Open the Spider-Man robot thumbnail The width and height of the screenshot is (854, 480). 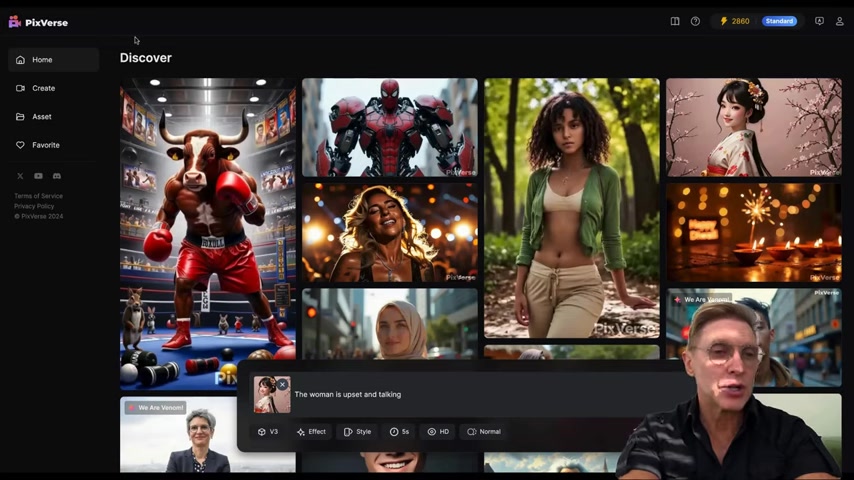390,127
